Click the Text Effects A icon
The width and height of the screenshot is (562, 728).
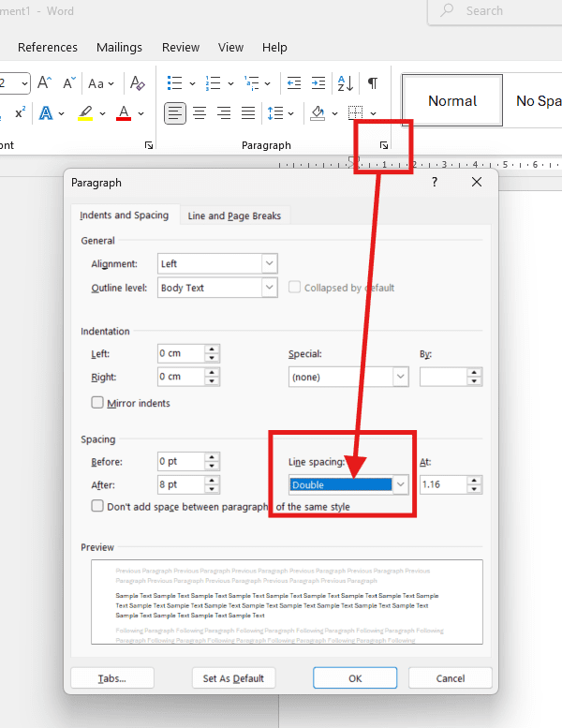click(x=46, y=113)
